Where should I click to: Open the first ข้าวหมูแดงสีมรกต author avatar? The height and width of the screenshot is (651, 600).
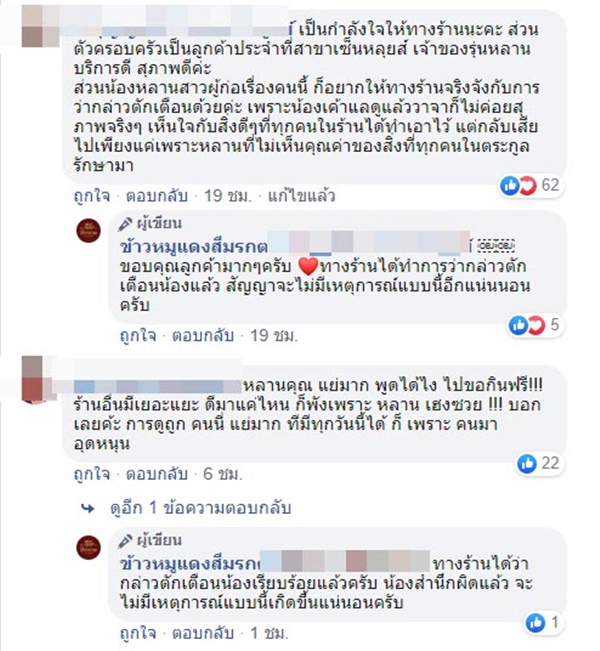click(88, 230)
